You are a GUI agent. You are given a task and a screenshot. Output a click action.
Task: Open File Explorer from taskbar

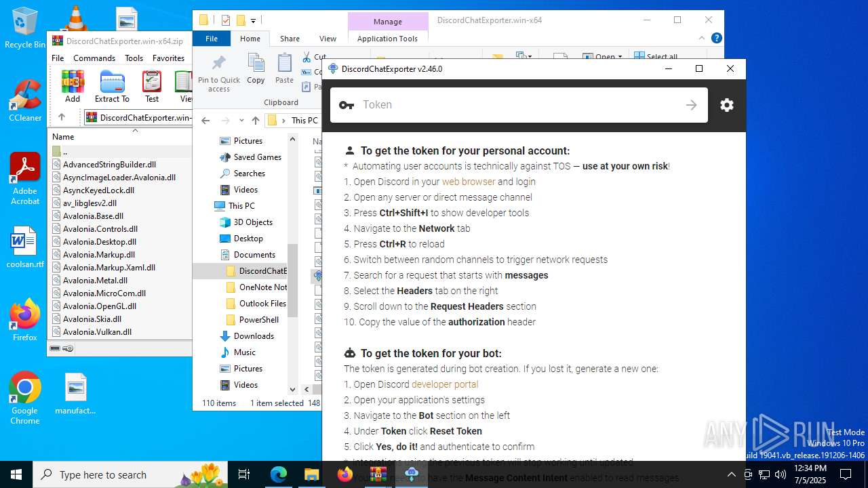[x=311, y=474]
